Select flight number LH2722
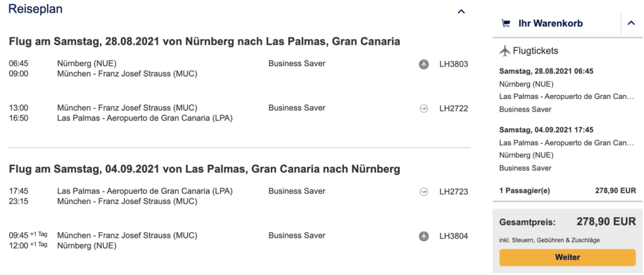Screen dimensions: 644x275 (x=453, y=108)
